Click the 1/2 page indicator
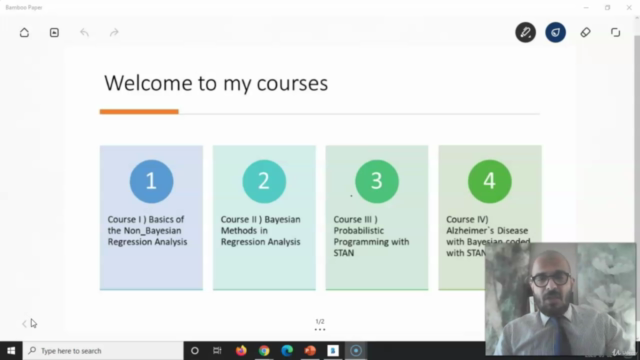Screen dimensions: 640x360 pos(320,322)
